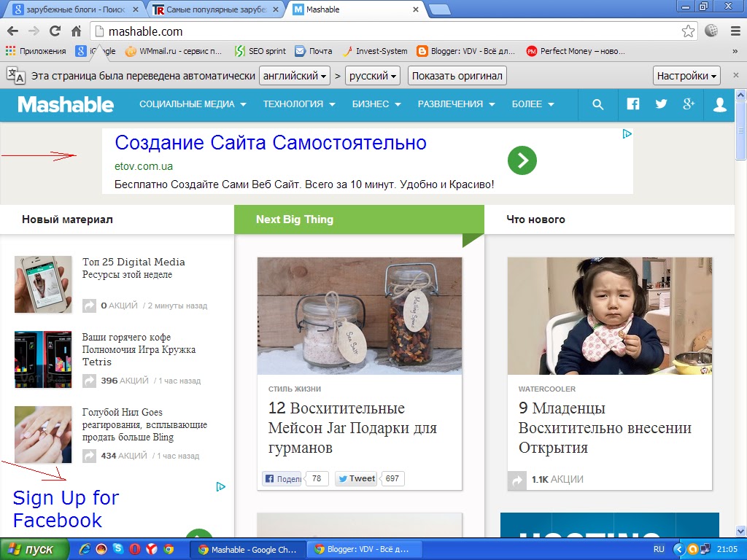Screen dimensions: 747x560
Task: Open the Настройки translation settings dropdown
Action: coord(686,76)
